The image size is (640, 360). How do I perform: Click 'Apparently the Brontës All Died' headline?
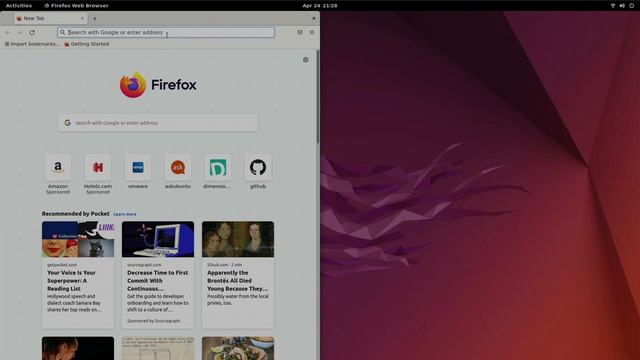pyautogui.click(x=237, y=280)
